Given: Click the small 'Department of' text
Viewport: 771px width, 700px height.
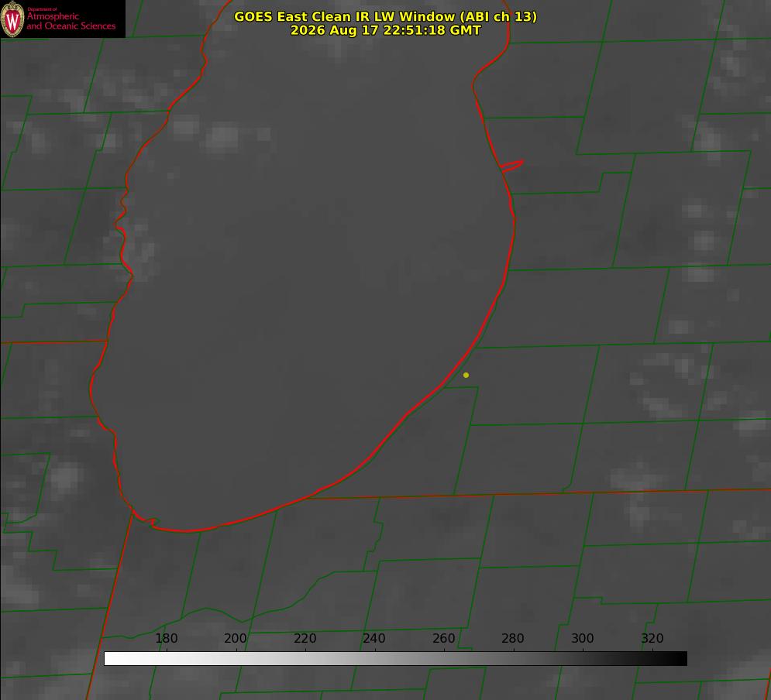Looking at the screenshot, I should [42, 9].
